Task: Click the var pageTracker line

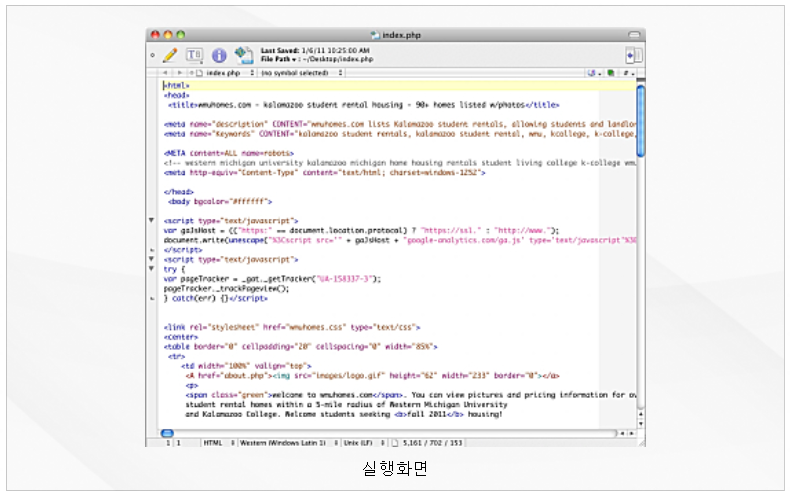Action: tap(272, 279)
